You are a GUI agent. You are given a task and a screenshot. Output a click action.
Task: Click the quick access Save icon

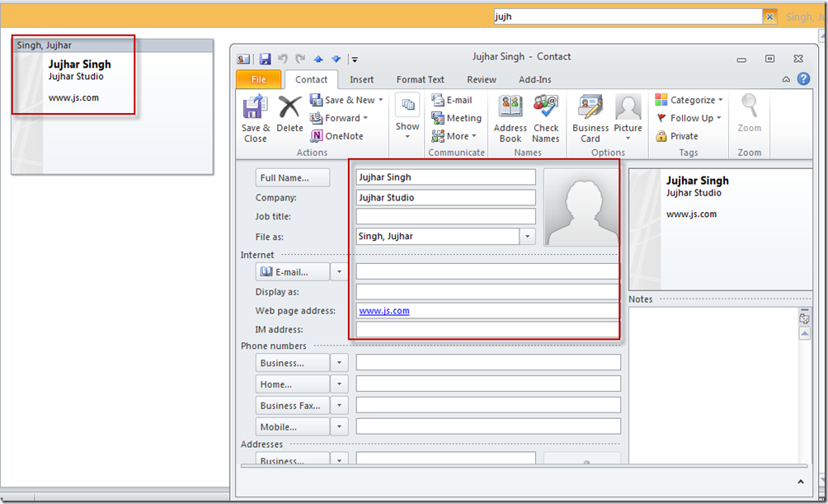click(x=265, y=59)
